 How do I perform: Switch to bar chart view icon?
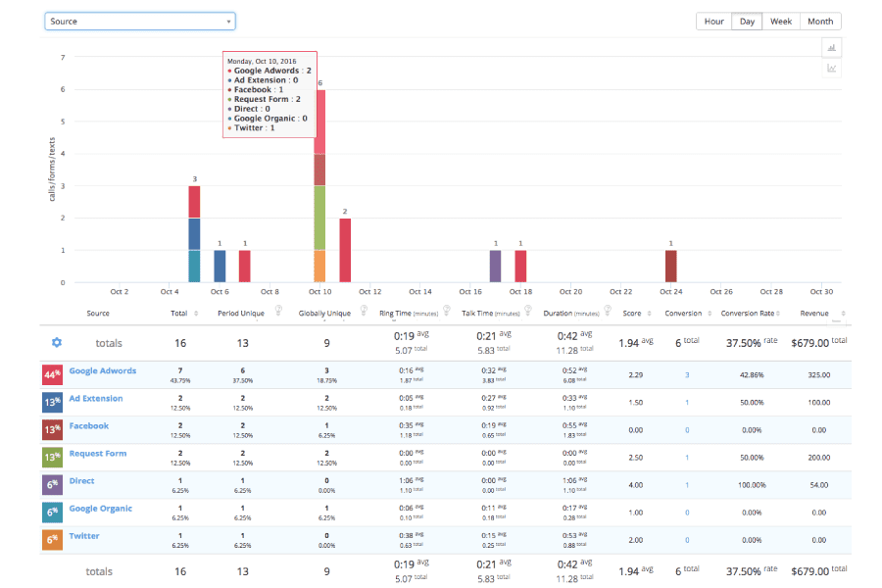831,47
